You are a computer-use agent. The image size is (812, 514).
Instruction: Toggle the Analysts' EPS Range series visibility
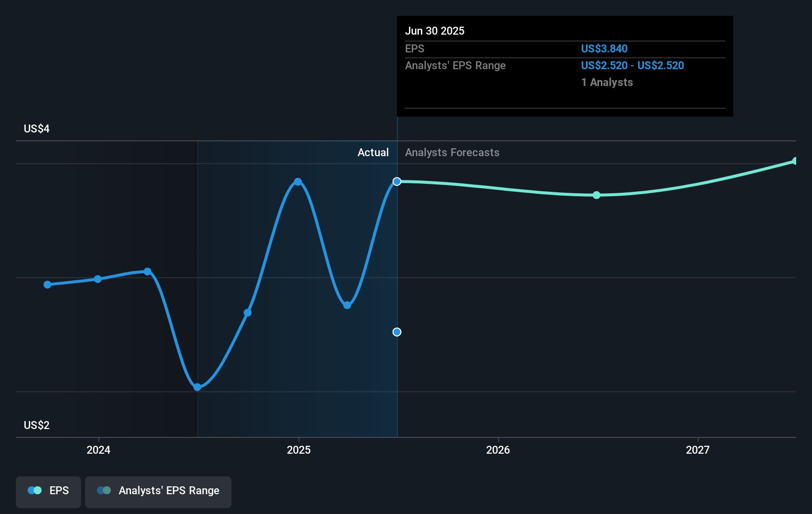tap(158, 491)
